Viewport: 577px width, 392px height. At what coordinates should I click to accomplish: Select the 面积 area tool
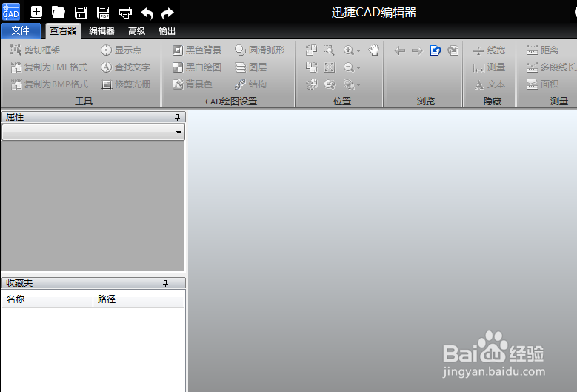click(x=542, y=84)
